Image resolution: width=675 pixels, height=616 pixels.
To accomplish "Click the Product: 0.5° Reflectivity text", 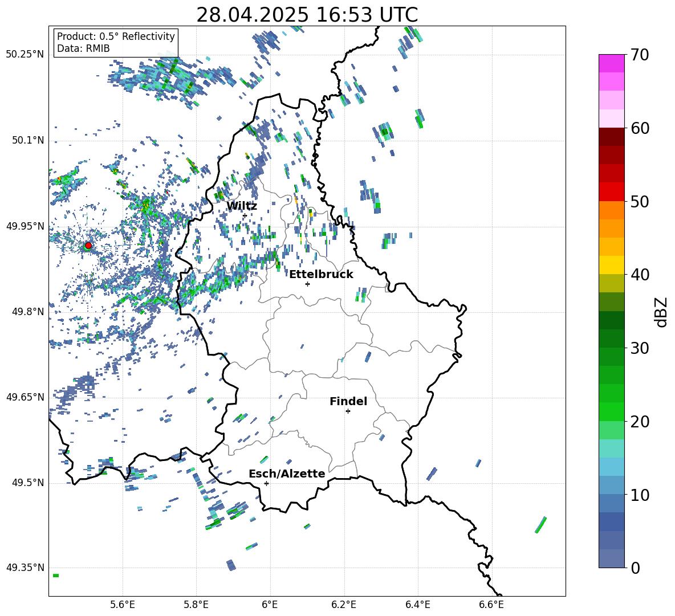I will 116,36.
